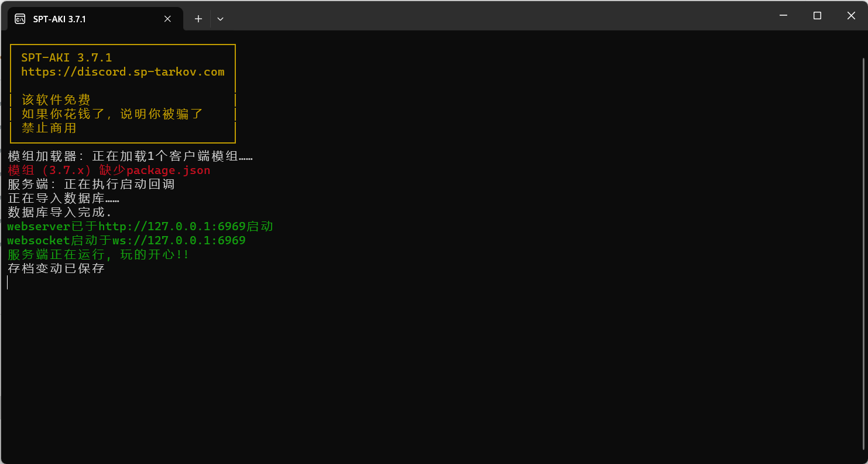Click the blinking cursor at the prompt line

click(x=8, y=283)
